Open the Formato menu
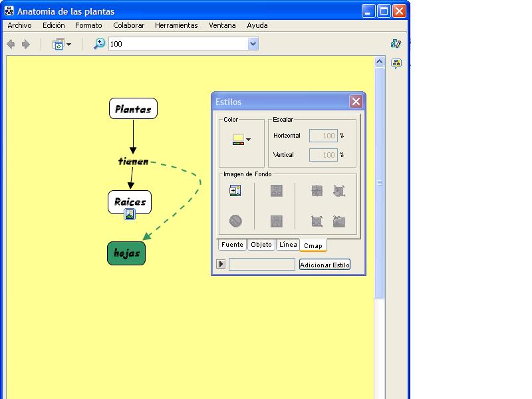 click(x=88, y=25)
